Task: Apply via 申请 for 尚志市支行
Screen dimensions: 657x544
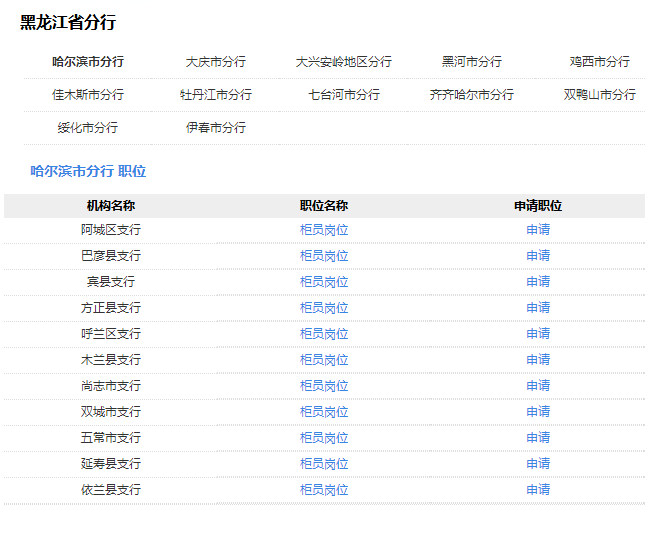Action: 538,386
